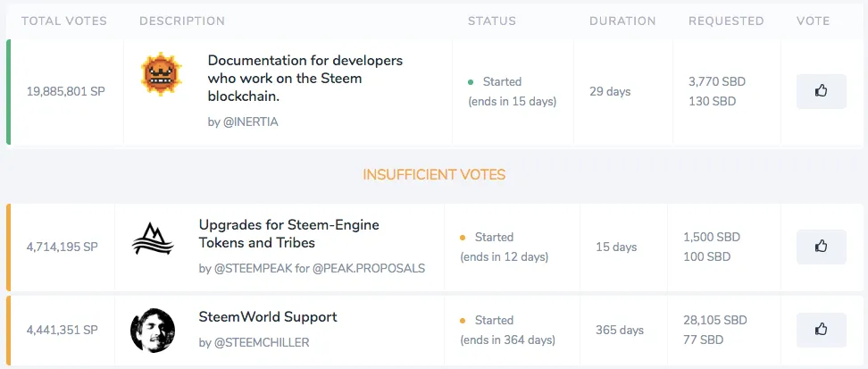Image resolution: width=868 pixels, height=369 pixels.
Task: Click the DURATION column header
Action: point(622,21)
